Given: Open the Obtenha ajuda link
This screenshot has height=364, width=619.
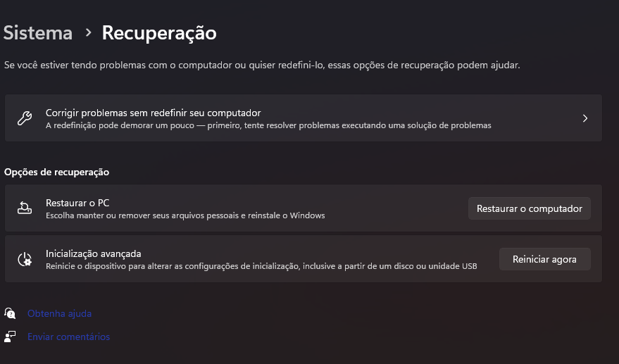Looking at the screenshot, I should coord(60,313).
